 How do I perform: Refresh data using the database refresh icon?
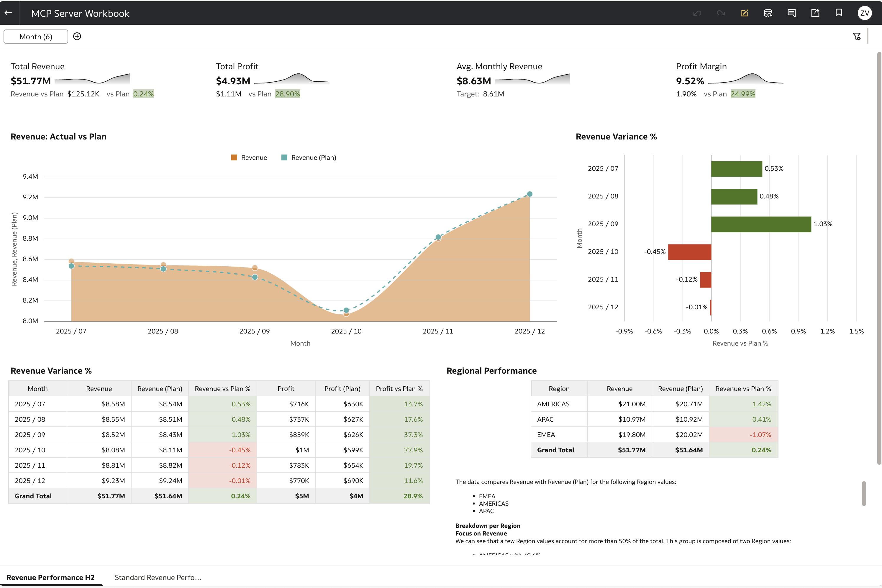(x=768, y=13)
